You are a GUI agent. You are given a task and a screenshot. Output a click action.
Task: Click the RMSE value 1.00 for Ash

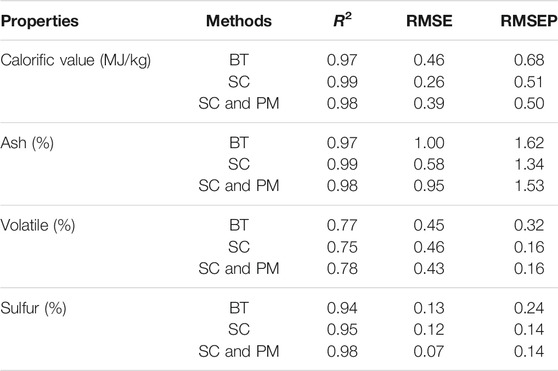429,143
